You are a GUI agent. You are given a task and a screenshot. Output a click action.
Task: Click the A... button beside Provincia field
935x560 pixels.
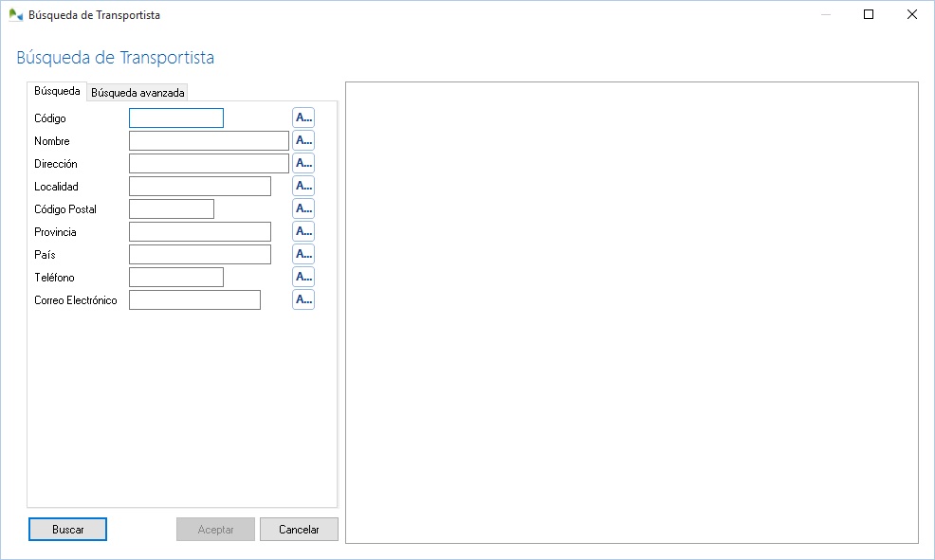coord(302,231)
